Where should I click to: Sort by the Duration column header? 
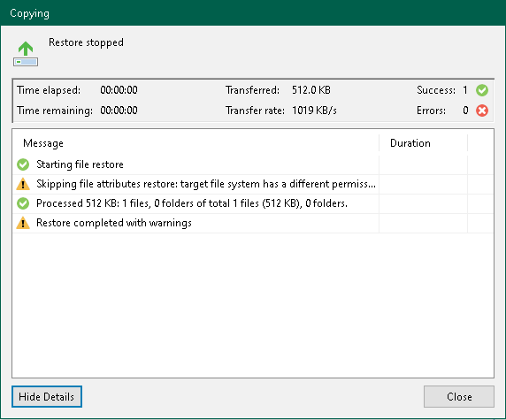423,143
